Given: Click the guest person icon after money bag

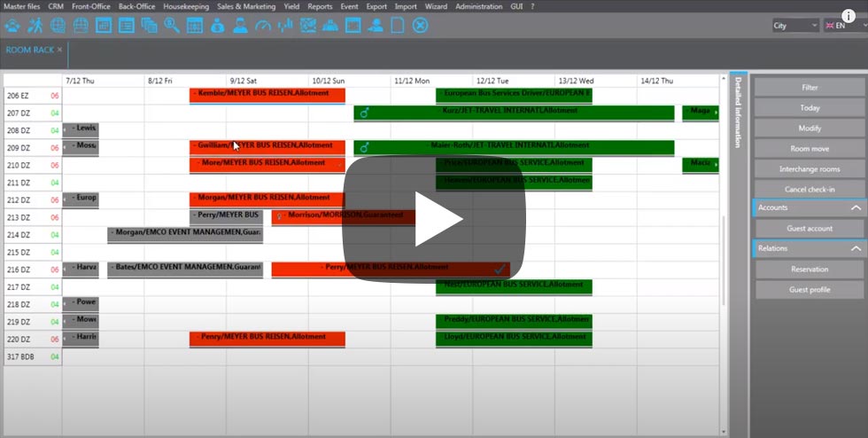Looking at the screenshot, I should (x=240, y=26).
